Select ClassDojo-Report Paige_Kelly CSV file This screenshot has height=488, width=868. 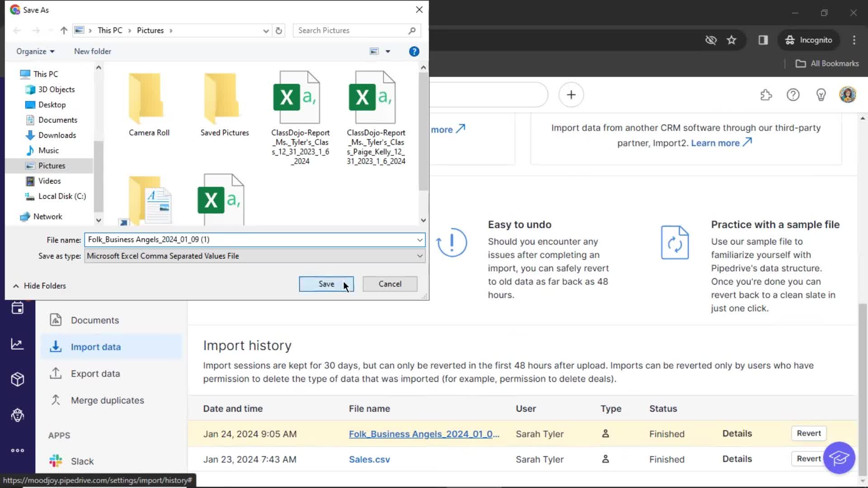pyautogui.click(x=376, y=118)
